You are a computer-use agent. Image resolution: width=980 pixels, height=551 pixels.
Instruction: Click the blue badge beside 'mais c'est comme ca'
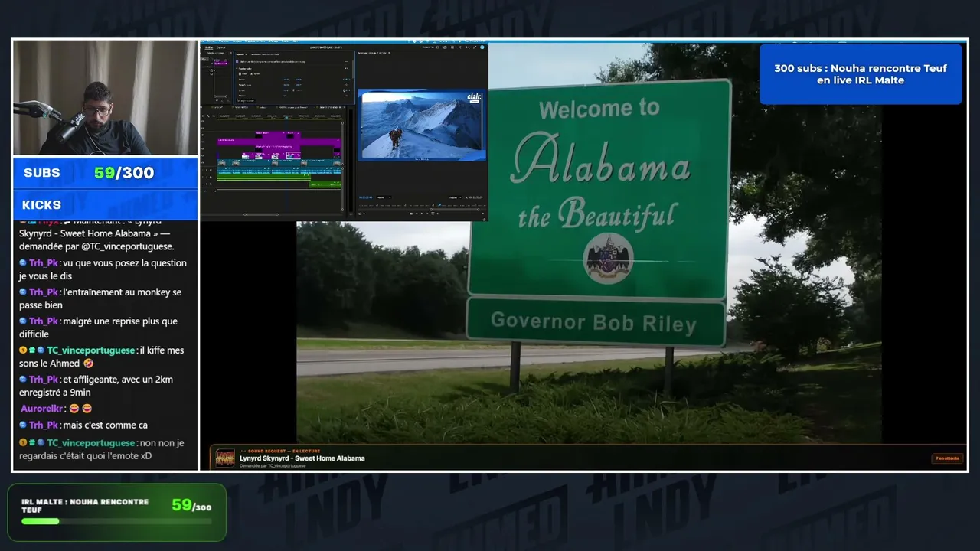(24, 425)
